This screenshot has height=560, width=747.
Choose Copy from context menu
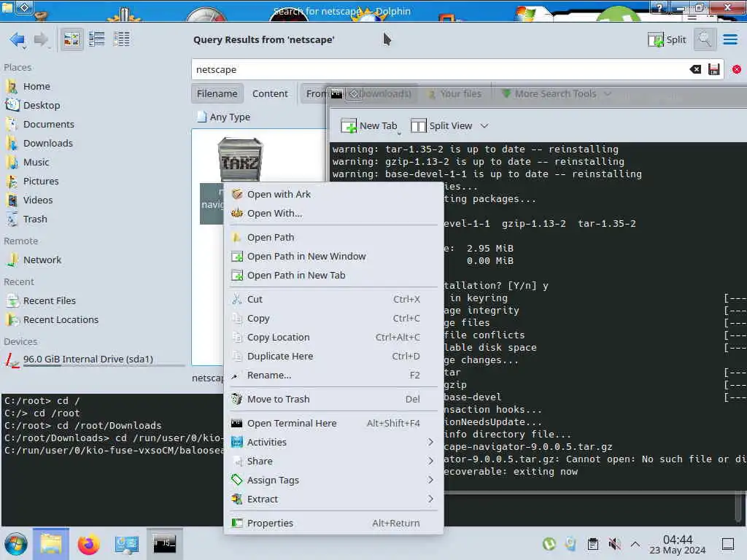(333, 318)
